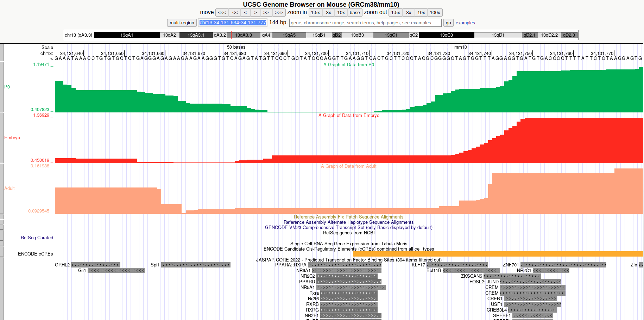Select the 13qA1 band on the chromosome ideogram

point(127,35)
